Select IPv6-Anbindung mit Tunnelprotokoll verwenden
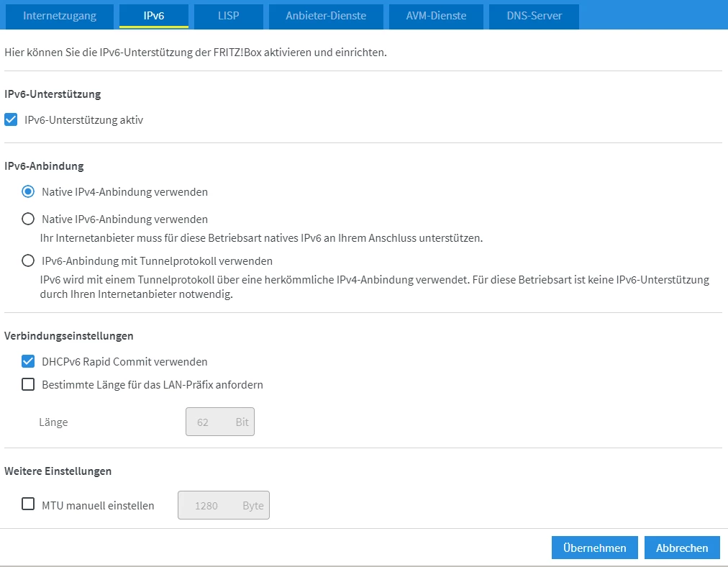The height and width of the screenshot is (567, 728). coord(28,260)
